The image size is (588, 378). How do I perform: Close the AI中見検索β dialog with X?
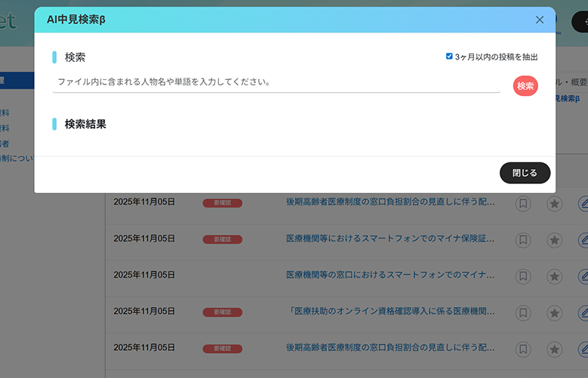click(x=540, y=20)
